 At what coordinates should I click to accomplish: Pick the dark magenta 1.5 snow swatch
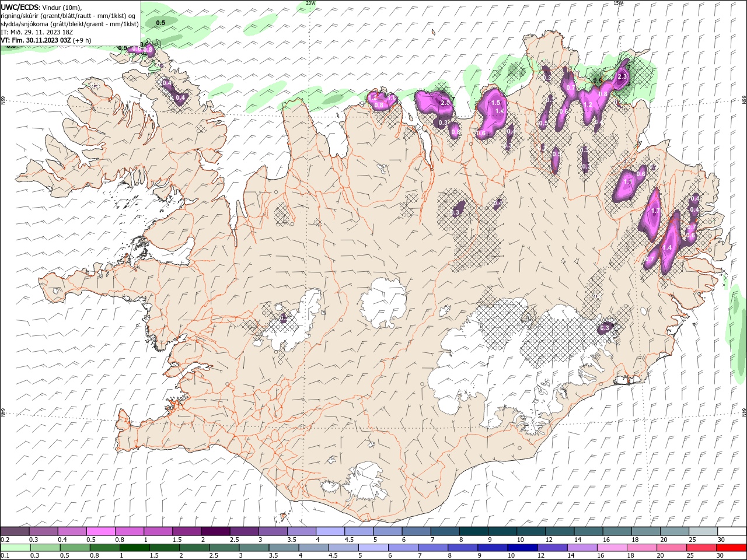click(x=187, y=531)
